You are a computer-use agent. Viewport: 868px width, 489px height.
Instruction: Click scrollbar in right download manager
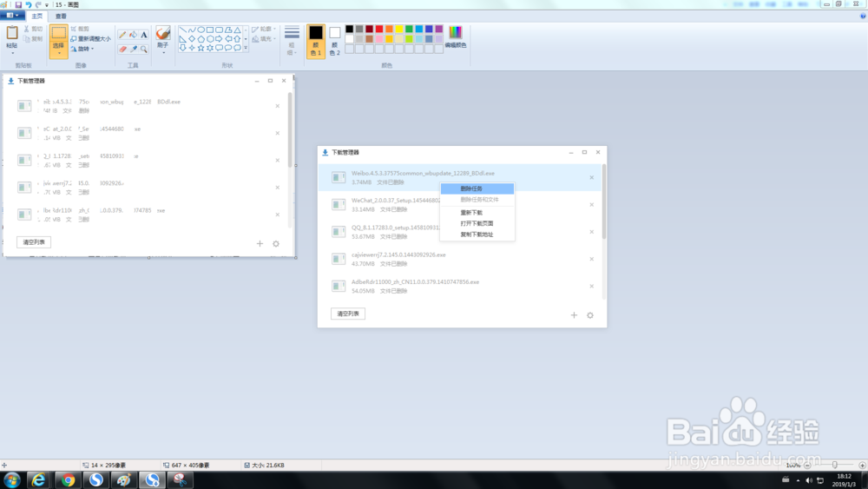[x=604, y=202]
